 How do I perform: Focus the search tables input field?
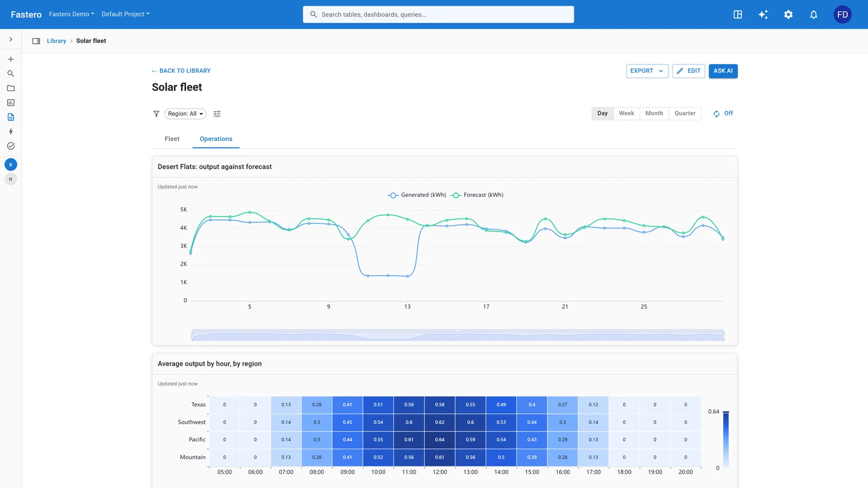pyautogui.click(x=438, y=15)
